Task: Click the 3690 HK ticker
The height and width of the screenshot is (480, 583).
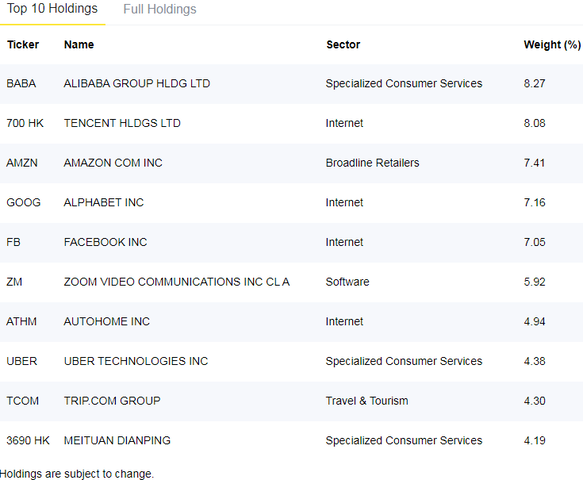Action: (28, 440)
